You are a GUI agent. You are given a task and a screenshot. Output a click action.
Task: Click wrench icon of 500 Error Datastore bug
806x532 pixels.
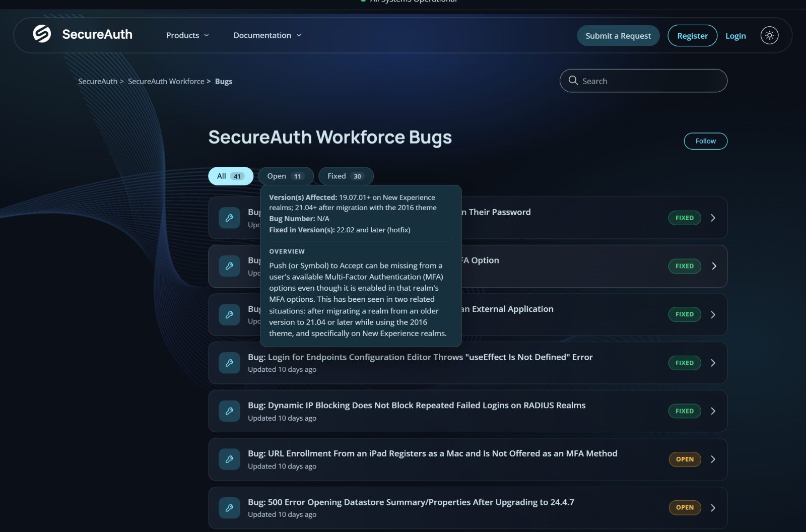click(x=229, y=508)
